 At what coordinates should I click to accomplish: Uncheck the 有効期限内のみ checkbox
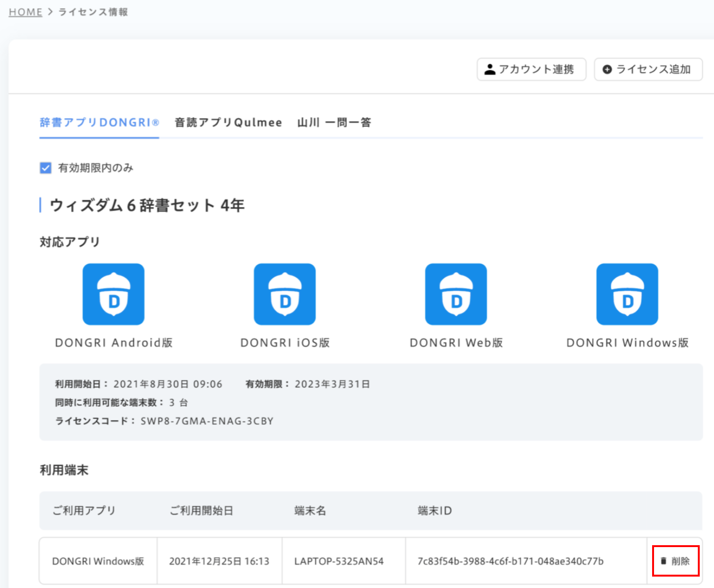(46, 168)
